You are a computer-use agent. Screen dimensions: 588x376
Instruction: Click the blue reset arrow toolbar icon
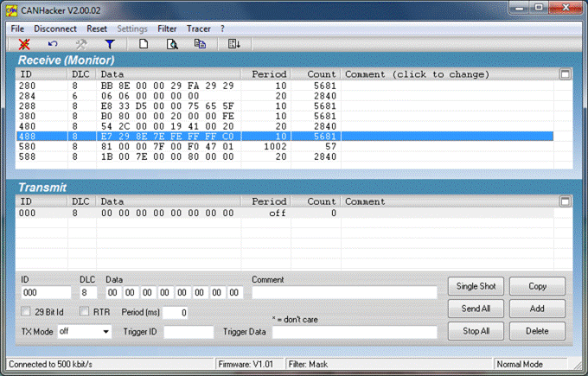[x=53, y=44]
